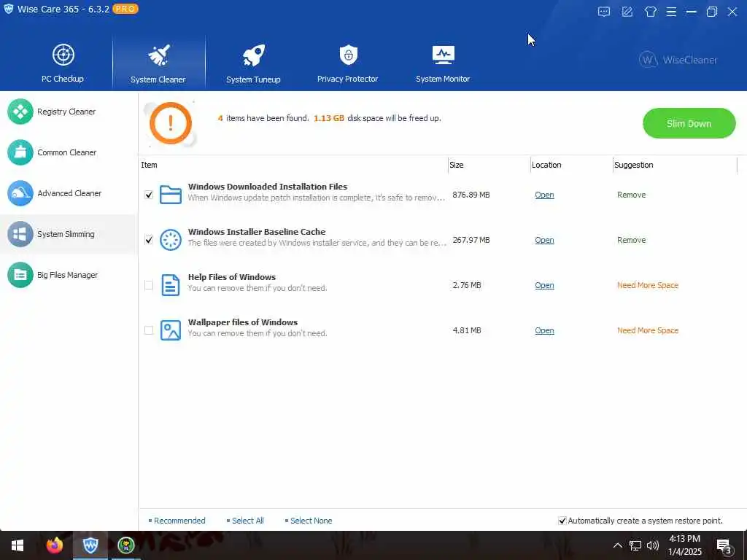Click the WiseCleaner logo
Screen dimensions: 747x560
(678, 60)
